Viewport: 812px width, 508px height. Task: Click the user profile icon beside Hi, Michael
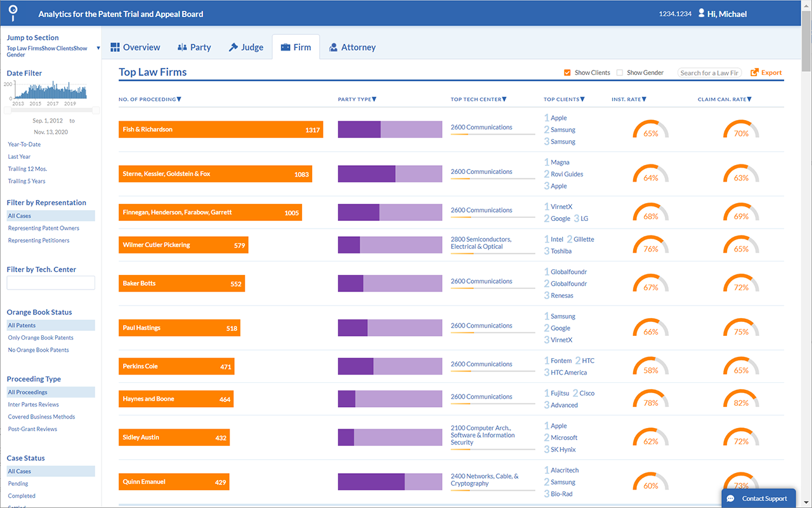point(701,13)
